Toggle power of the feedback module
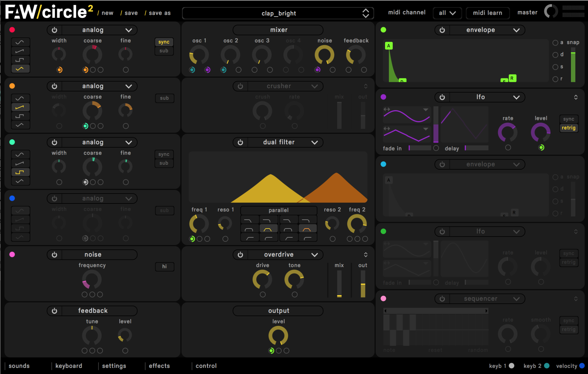 pos(54,311)
